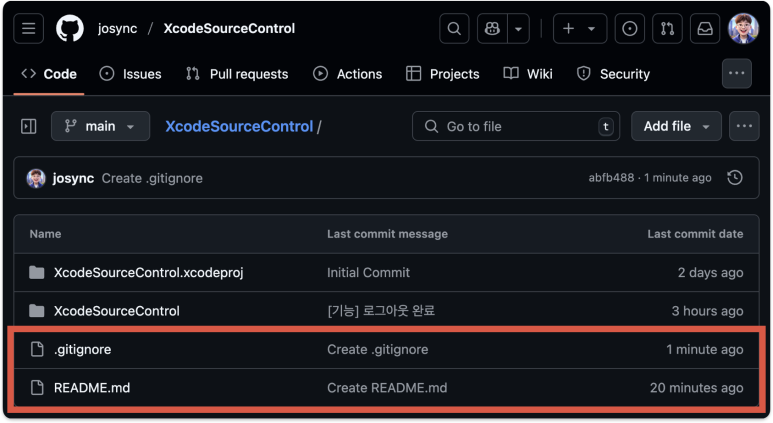Open josync avatar in latest commit bar

click(x=36, y=178)
